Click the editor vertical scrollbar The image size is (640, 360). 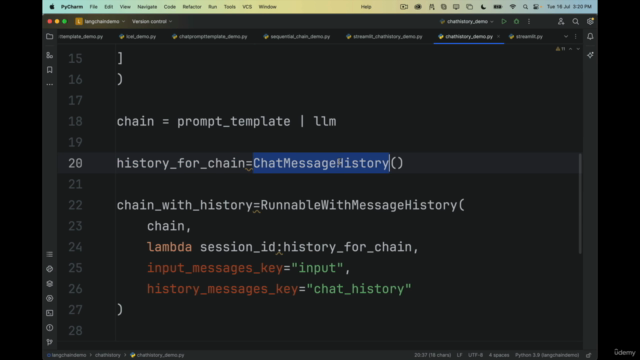pos(580,203)
